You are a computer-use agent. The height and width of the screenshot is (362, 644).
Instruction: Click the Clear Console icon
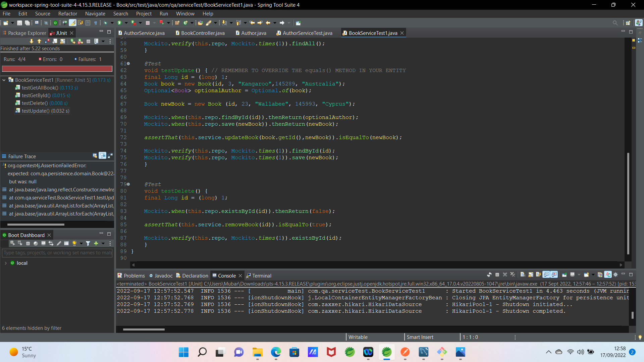coord(522,275)
